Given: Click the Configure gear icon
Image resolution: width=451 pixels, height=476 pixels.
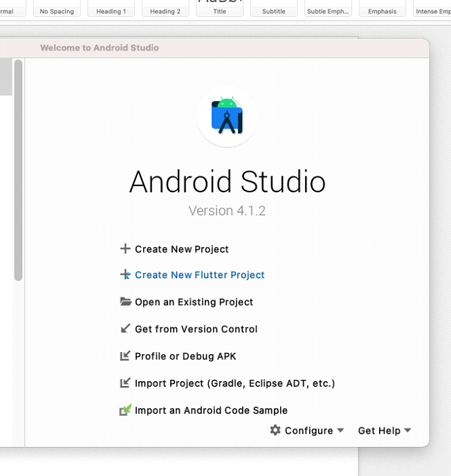Looking at the screenshot, I should pyautogui.click(x=275, y=430).
